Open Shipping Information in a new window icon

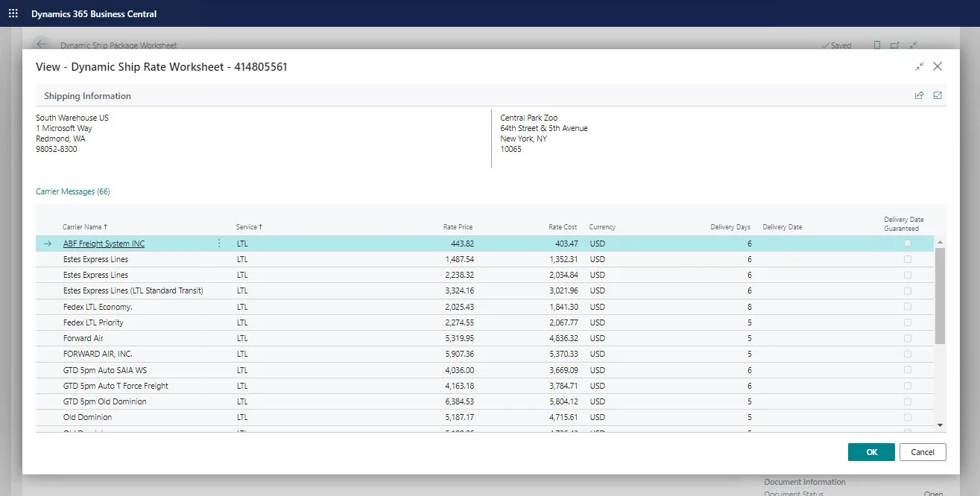938,95
